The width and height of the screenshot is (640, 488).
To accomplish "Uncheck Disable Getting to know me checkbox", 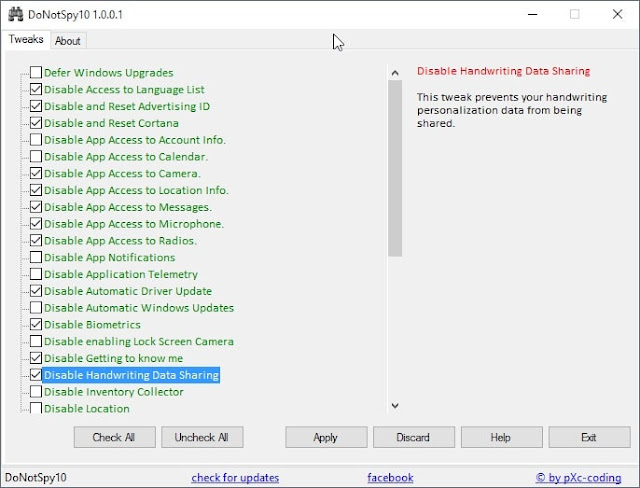I will click(36, 358).
